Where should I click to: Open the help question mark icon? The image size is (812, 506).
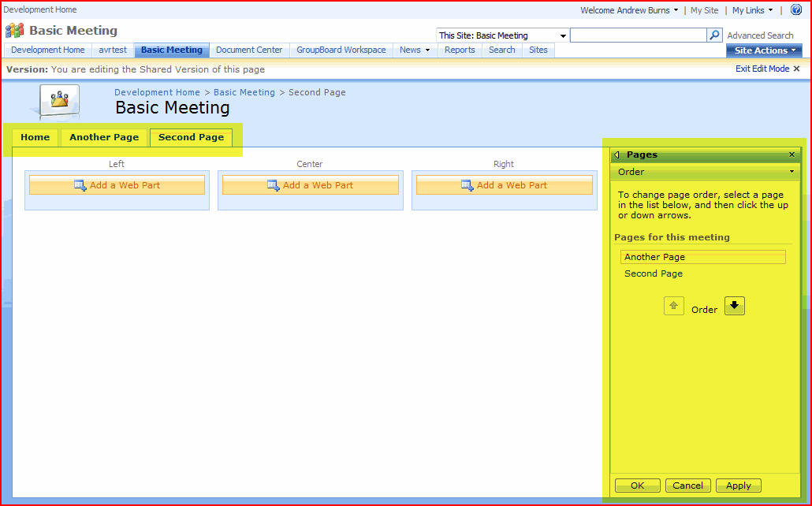coord(795,10)
